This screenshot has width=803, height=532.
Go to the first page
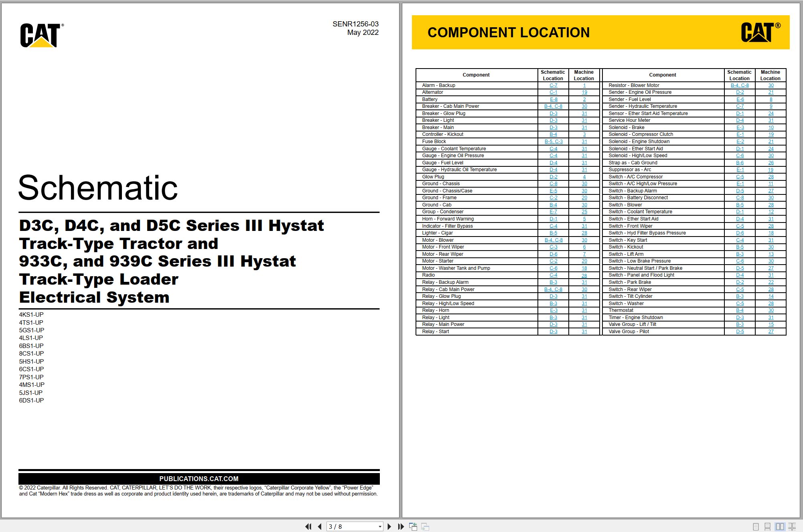[308, 526]
